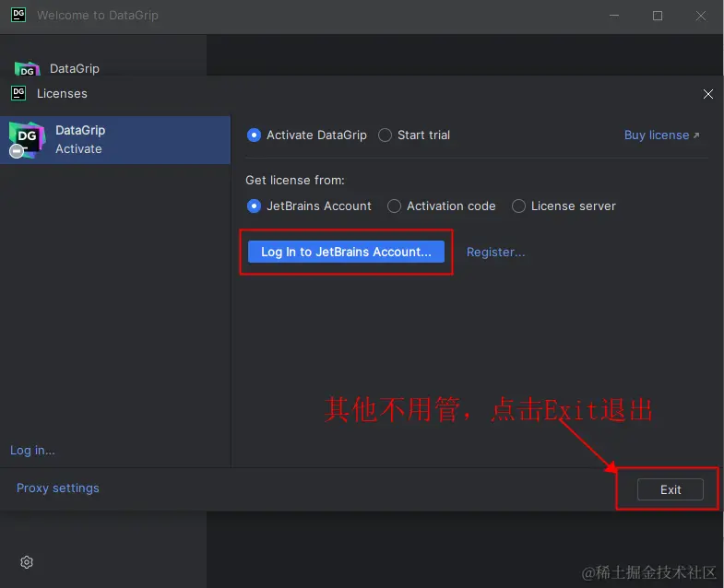This screenshot has width=724, height=588.
Task: Open Proxy settings link
Action: point(58,488)
